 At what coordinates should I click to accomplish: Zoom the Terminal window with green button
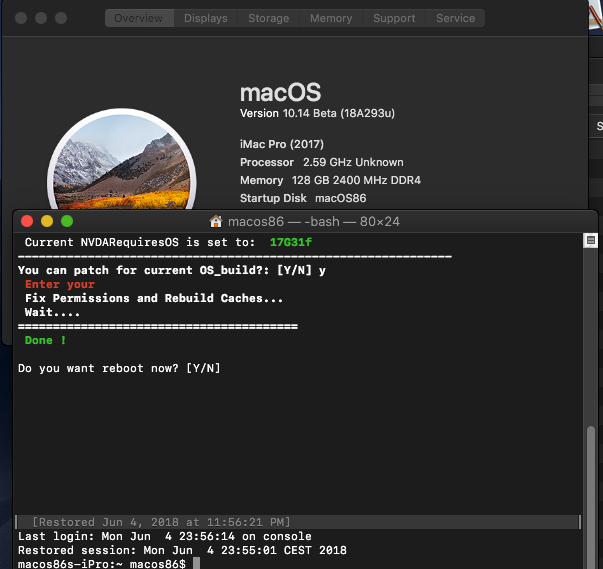(67, 221)
